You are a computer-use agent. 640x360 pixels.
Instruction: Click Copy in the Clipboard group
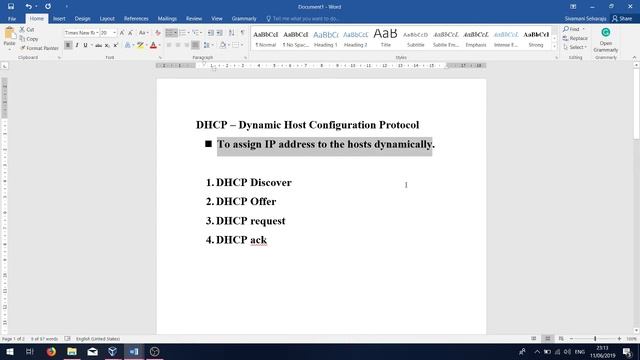coord(29,39)
